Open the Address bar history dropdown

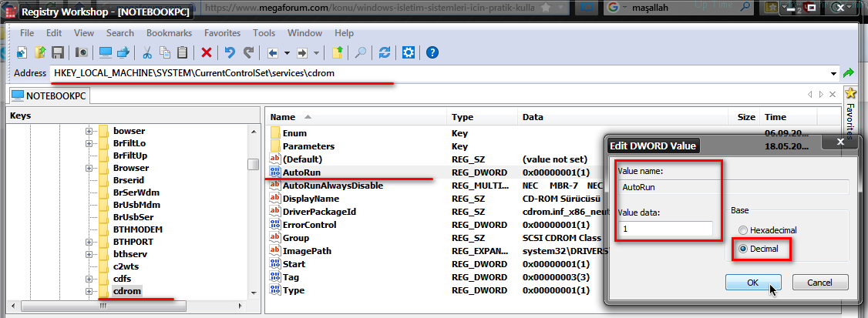[833, 74]
